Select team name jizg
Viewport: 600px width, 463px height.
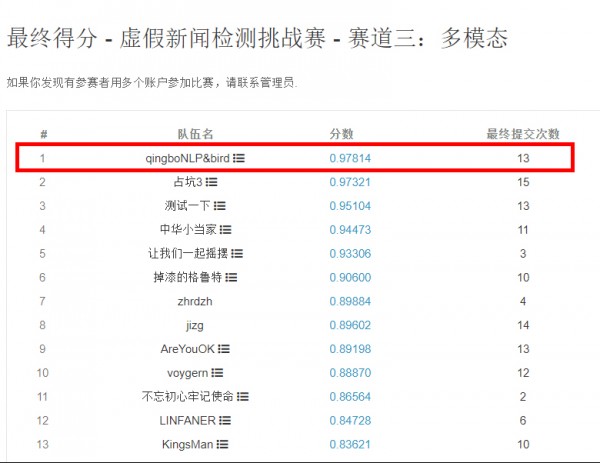click(195, 326)
